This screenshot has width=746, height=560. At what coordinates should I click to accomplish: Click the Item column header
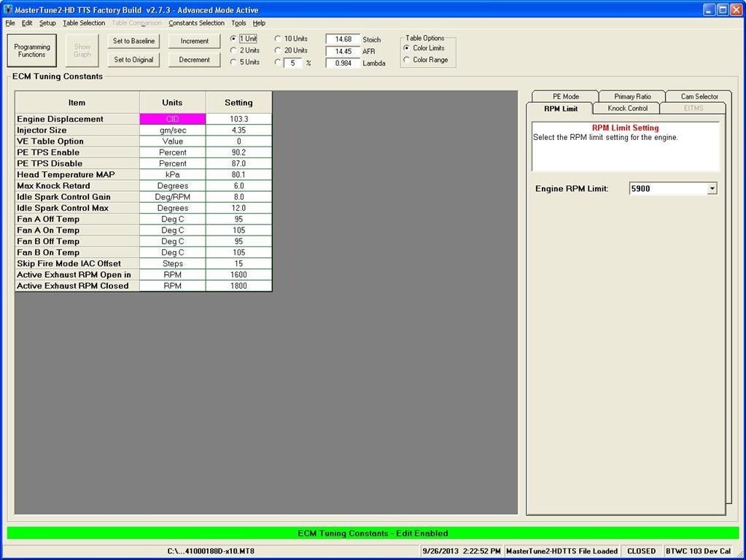(x=77, y=102)
